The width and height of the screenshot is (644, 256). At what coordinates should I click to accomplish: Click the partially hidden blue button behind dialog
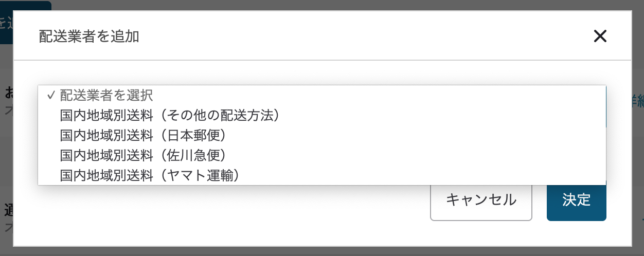click(26, 21)
